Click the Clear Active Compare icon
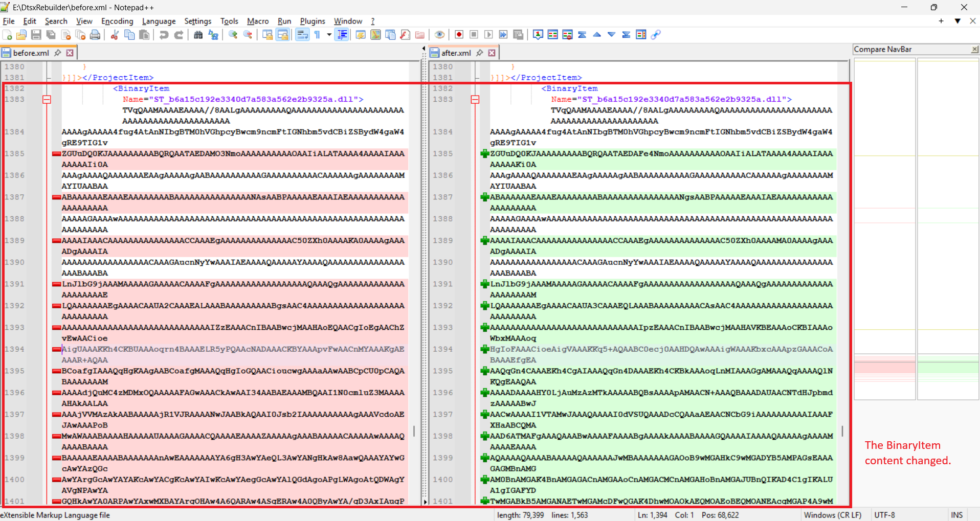This screenshot has height=521, width=980. click(567, 35)
